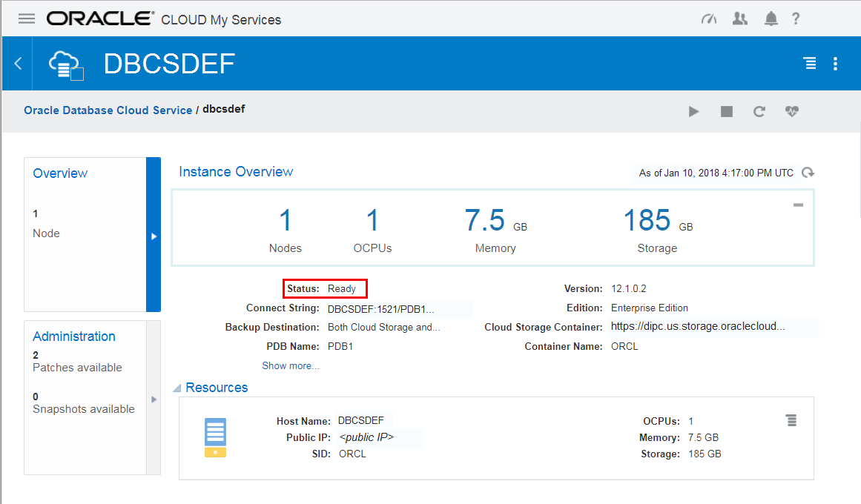Open the hamburger navigation menu
Viewport: 861px width, 504px height.
27,19
